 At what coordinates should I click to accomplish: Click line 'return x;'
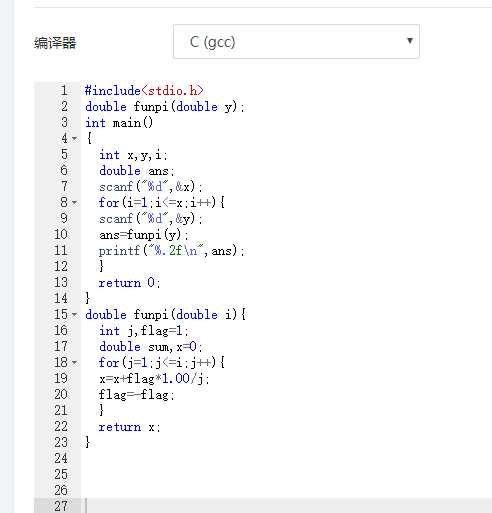129,427
